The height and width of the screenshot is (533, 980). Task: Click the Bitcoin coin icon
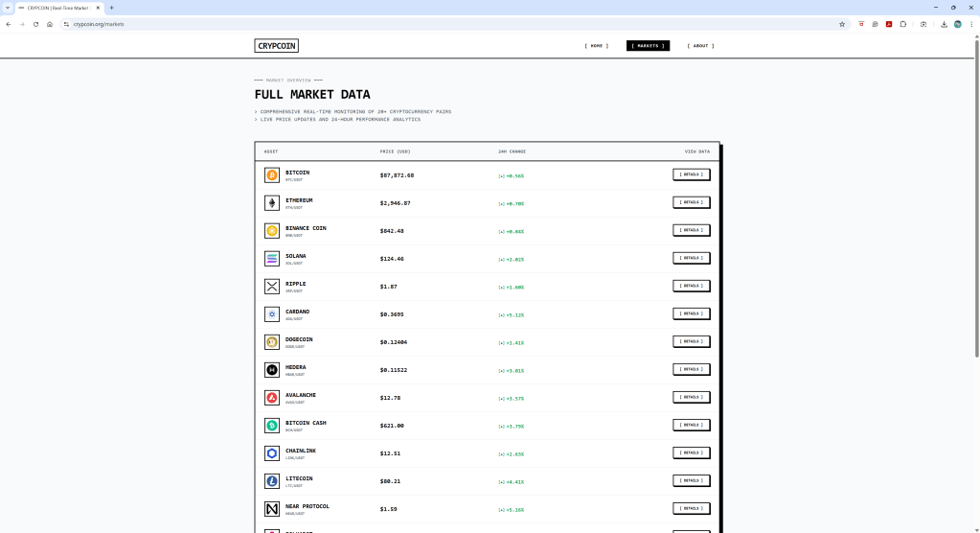tap(271, 175)
